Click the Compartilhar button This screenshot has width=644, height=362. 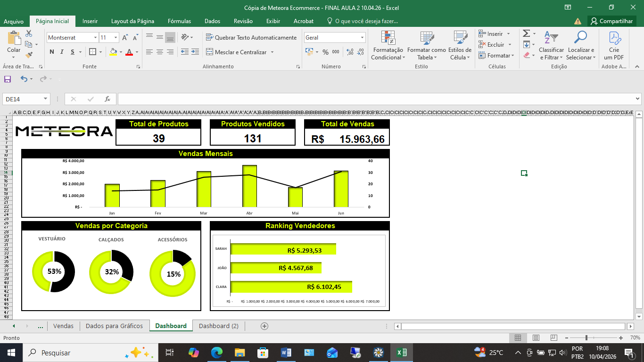tap(611, 21)
